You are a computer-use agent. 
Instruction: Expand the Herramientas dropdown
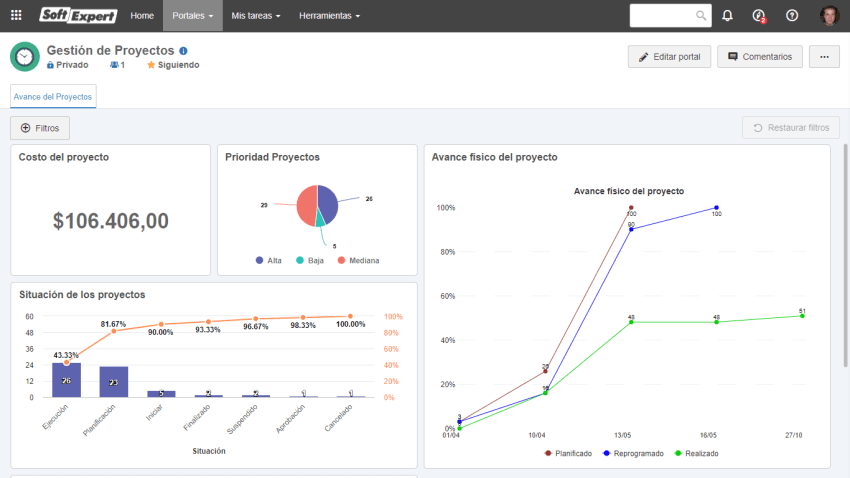329,16
